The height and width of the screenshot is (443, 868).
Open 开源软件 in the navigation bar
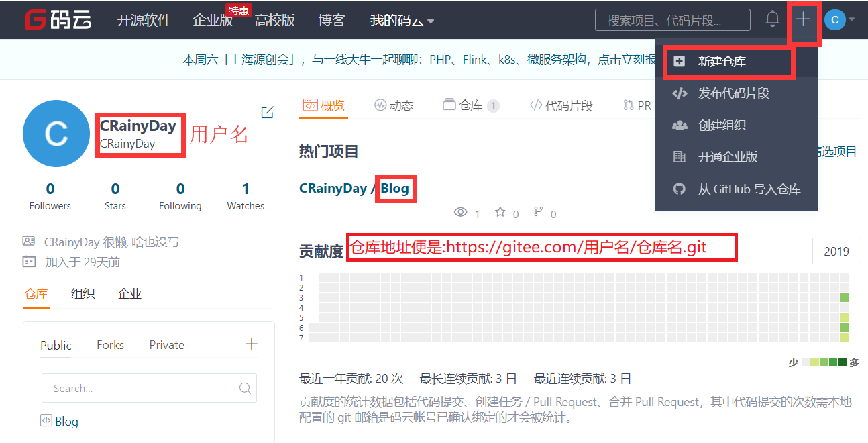point(144,20)
